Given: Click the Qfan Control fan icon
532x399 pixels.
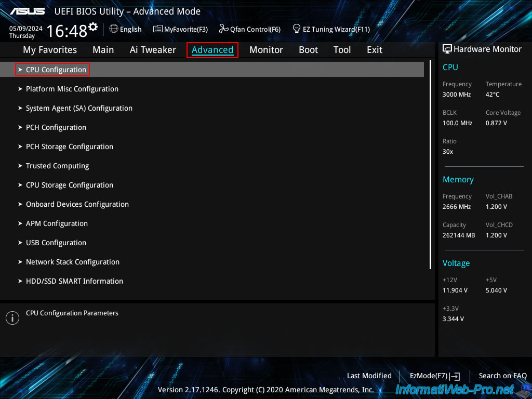Looking at the screenshot, I should click(x=224, y=29).
